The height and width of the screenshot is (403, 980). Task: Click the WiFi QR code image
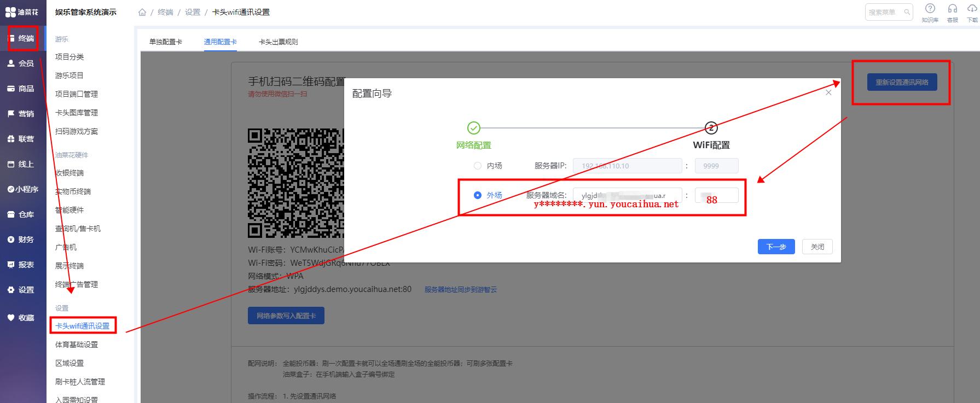296,183
